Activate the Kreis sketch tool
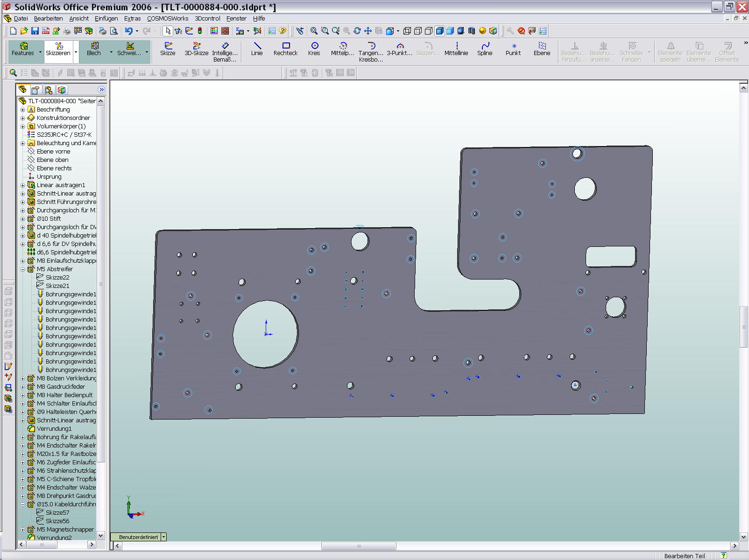This screenshot has width=749, height=560. 314,49
